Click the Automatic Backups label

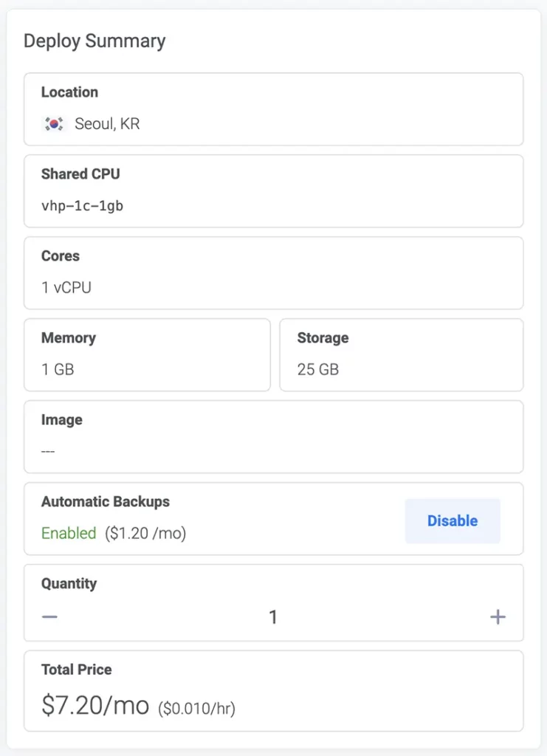tap(106, 501)
